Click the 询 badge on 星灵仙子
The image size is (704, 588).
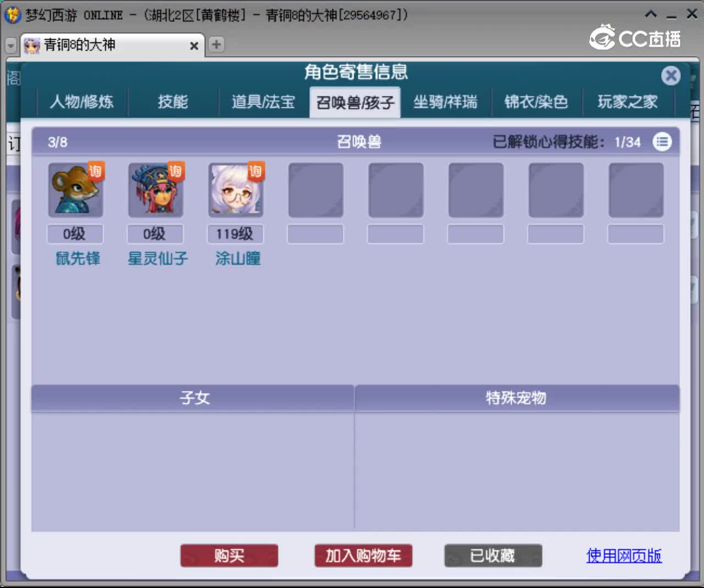175,171
